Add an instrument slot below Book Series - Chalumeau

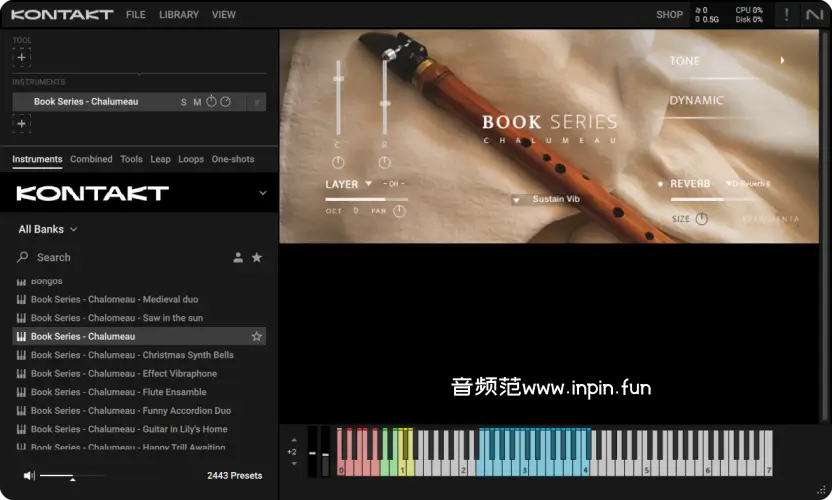pyautogui.click(x=22, y=124)
